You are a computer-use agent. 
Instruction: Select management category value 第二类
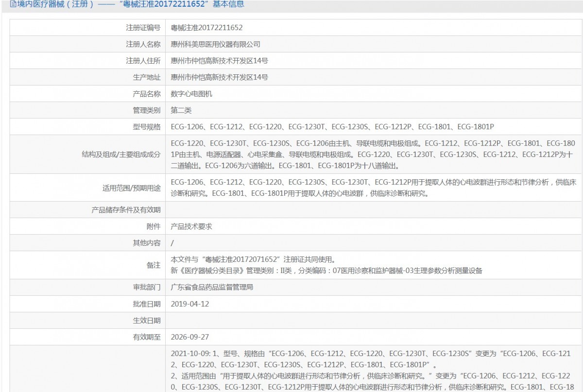point(181,110)
